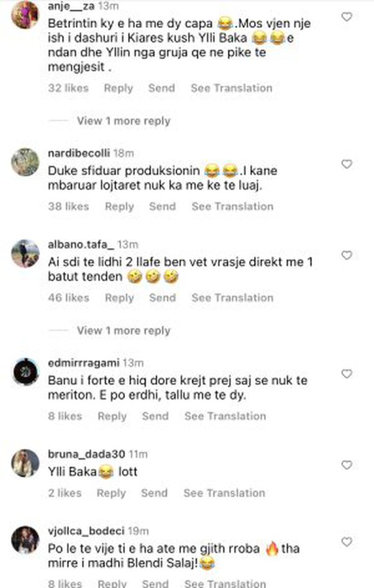Screen dimensions: 374x588
Task: Like edmirrragami's comment using heart icon
Action: pos(347,374)
